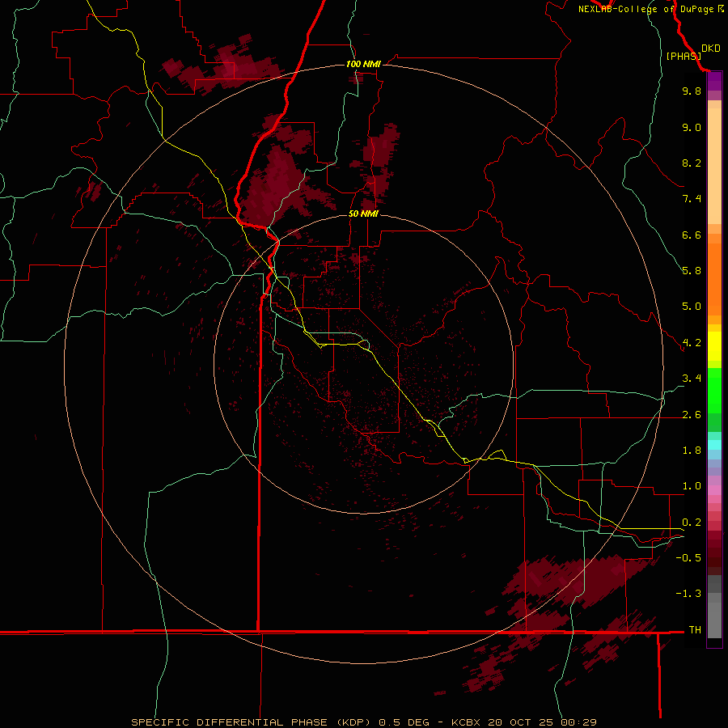Click the -1.3 scale value
The width and height of the screenshot is (728, 728).
(x=688, y=594)
